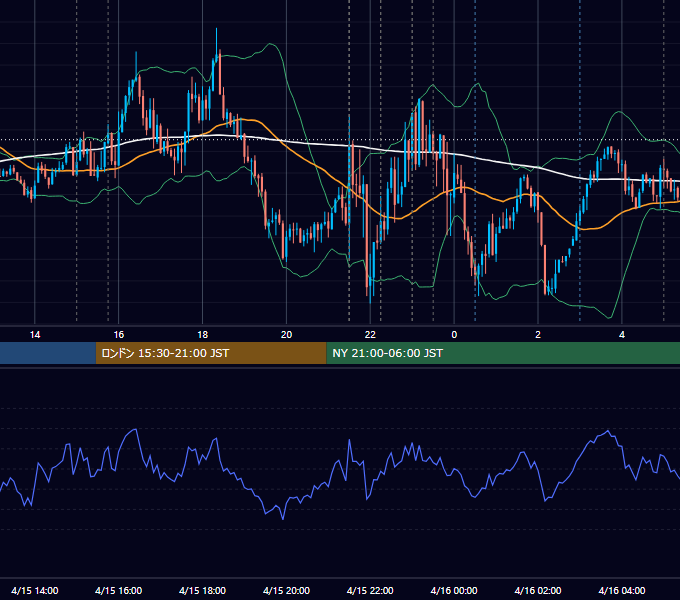Viewport: 680px width, 600px height.
Task: Click the NY 21:00-06:00 JST session bar
Action: click(x=503, y=353)
